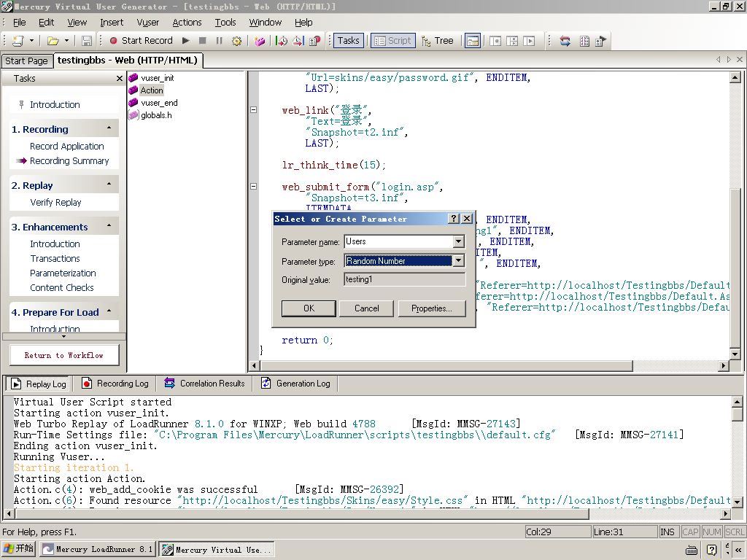747x560 pixels.
Task: Toggle the Tasks pane button
Action: coord(347,41)
